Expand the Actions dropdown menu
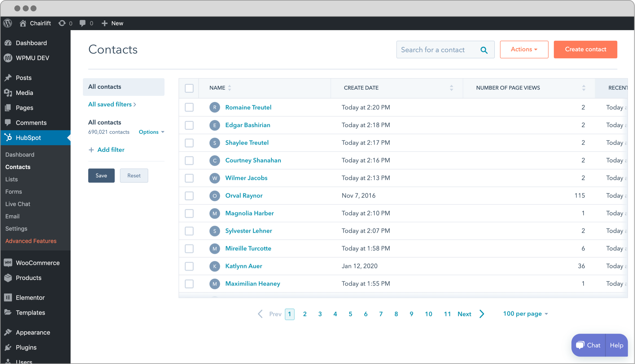Viewport: 635px width, 364px height. coord(523,49)
